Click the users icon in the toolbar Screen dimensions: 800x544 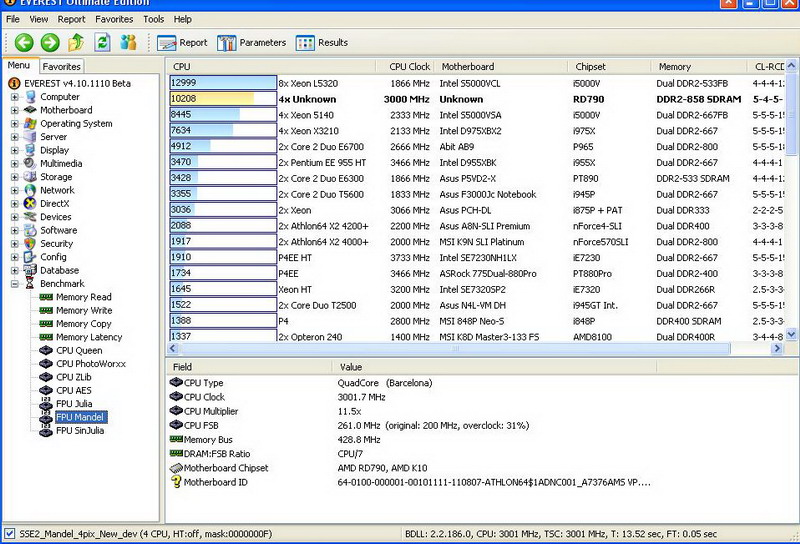point(128,42)
